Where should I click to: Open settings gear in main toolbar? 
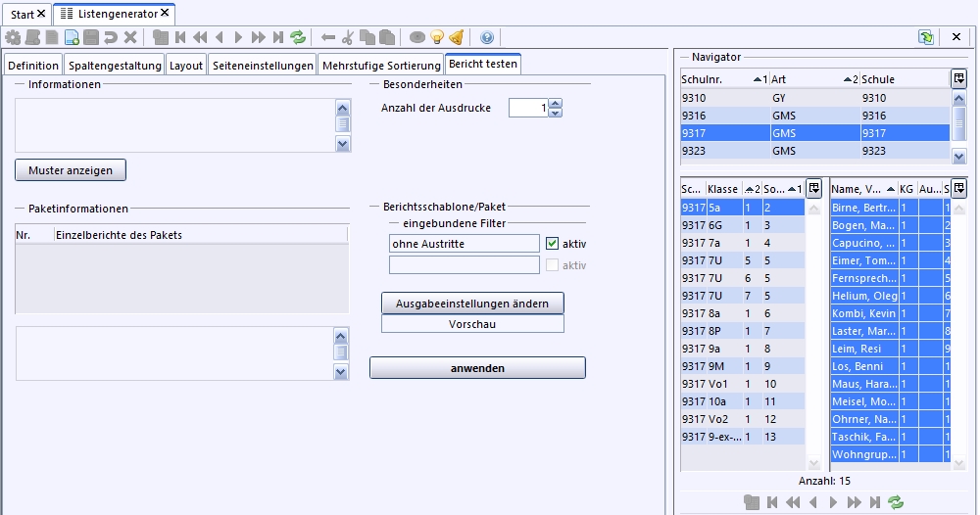tap(13, 37)
